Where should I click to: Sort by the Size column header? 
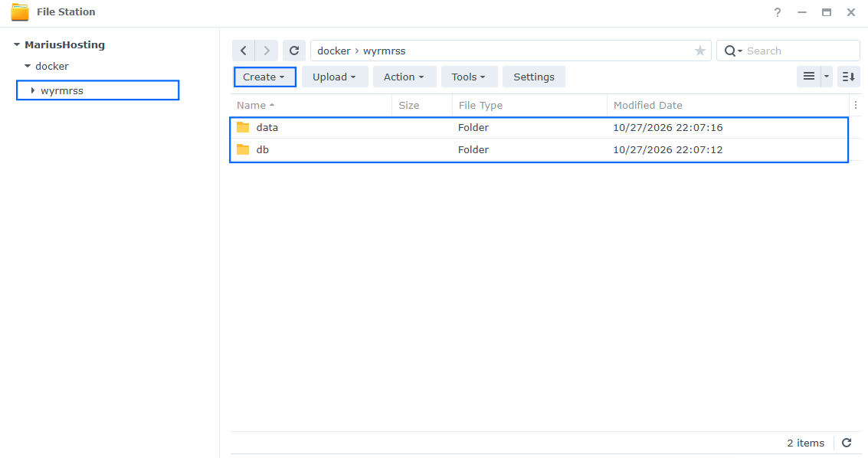(x=422, y=105)
